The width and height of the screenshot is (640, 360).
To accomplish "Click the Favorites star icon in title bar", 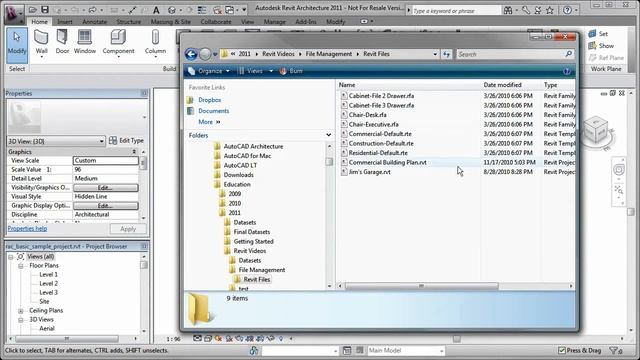I will pyautogui.click(x=550, y=10).
